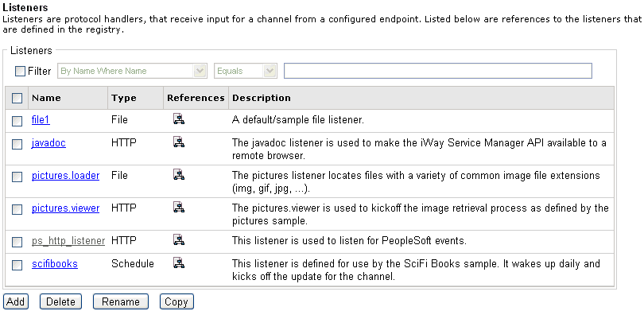The height and width of the screenshot is (311, 644).
Task: Select the file1 row checkbox
Action: [x=17, y=121]
